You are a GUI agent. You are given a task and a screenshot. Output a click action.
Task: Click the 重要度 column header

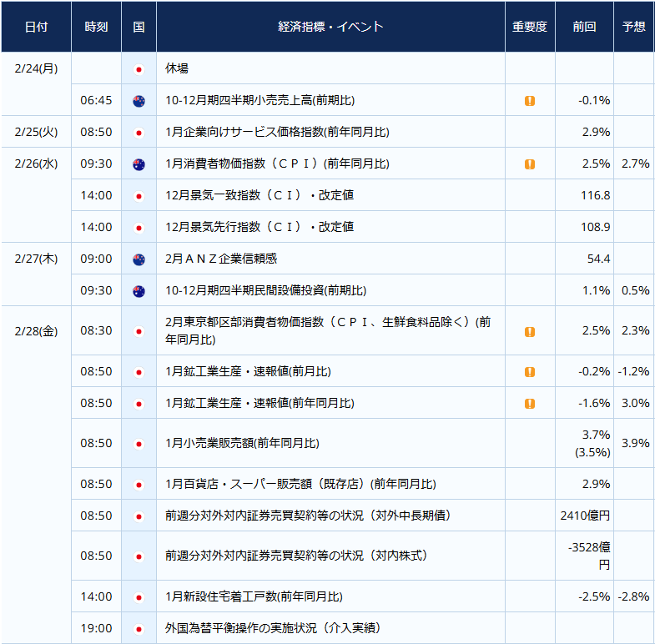pos(530,27)
